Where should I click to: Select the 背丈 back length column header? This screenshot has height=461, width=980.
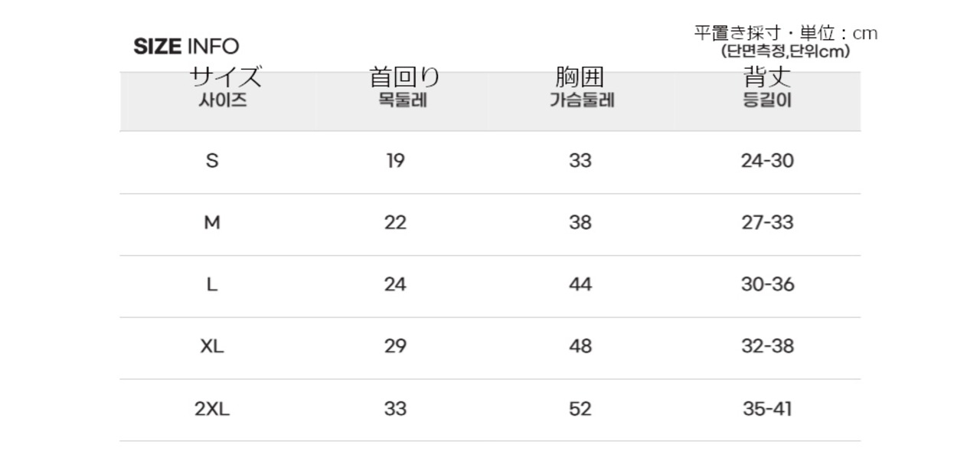pos(767,89)
